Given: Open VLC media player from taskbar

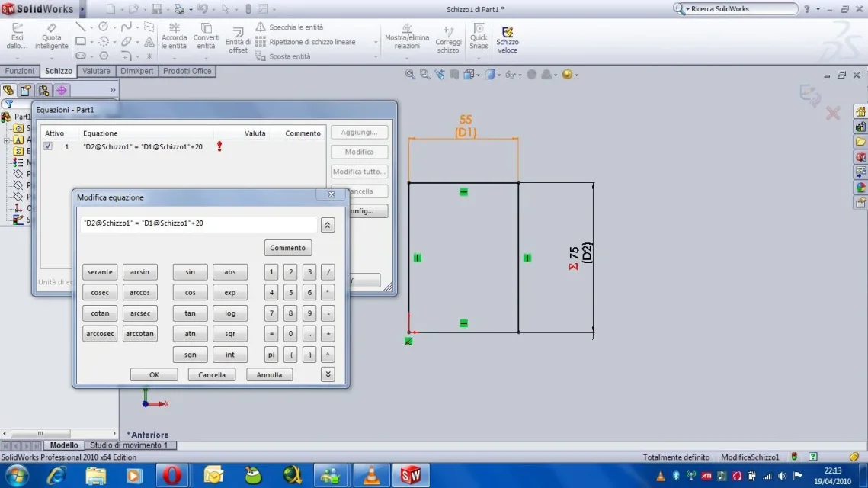Looking at the screenshot, I should 371,475.
